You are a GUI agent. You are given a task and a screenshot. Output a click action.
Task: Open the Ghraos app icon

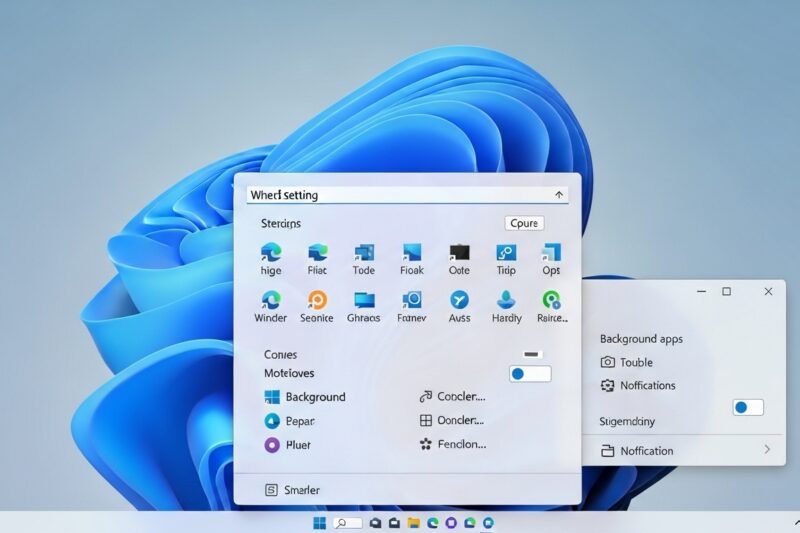[364, 300]
